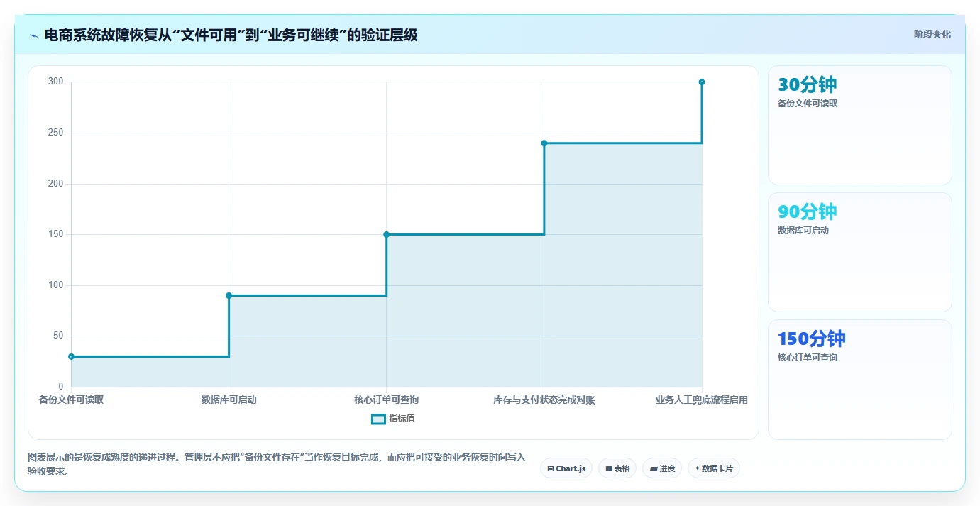Click the data point at value 240
980x506 pixels.
544,143
